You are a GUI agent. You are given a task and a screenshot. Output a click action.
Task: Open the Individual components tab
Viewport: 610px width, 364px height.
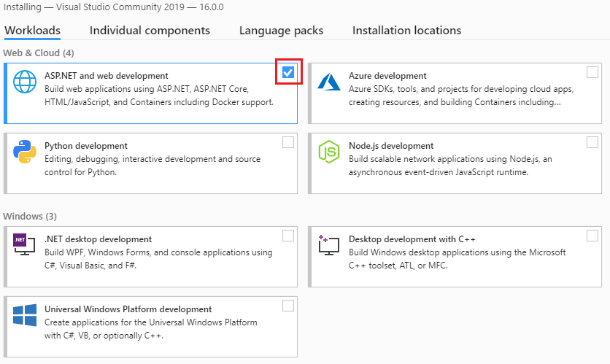click(150, 31)
